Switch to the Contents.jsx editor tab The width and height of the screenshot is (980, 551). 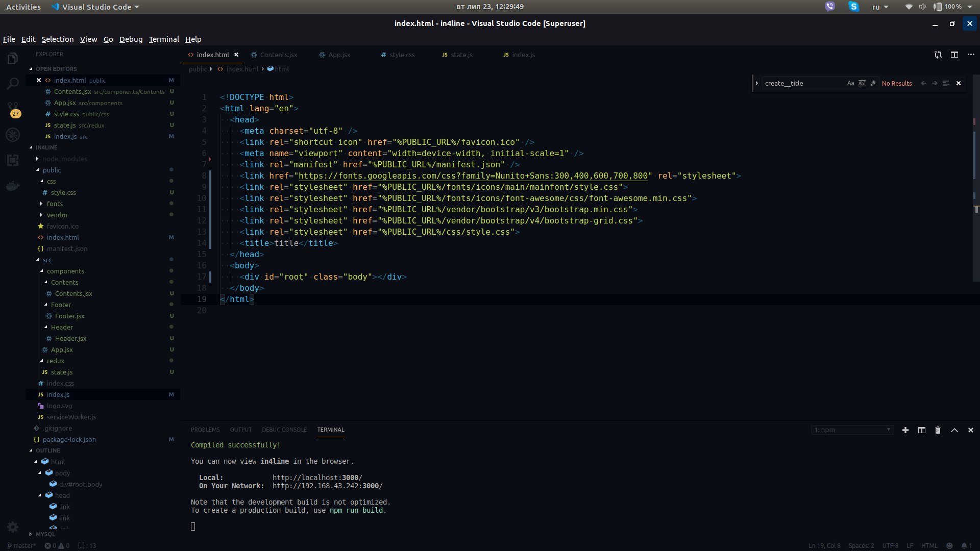[x=278, y=55]
